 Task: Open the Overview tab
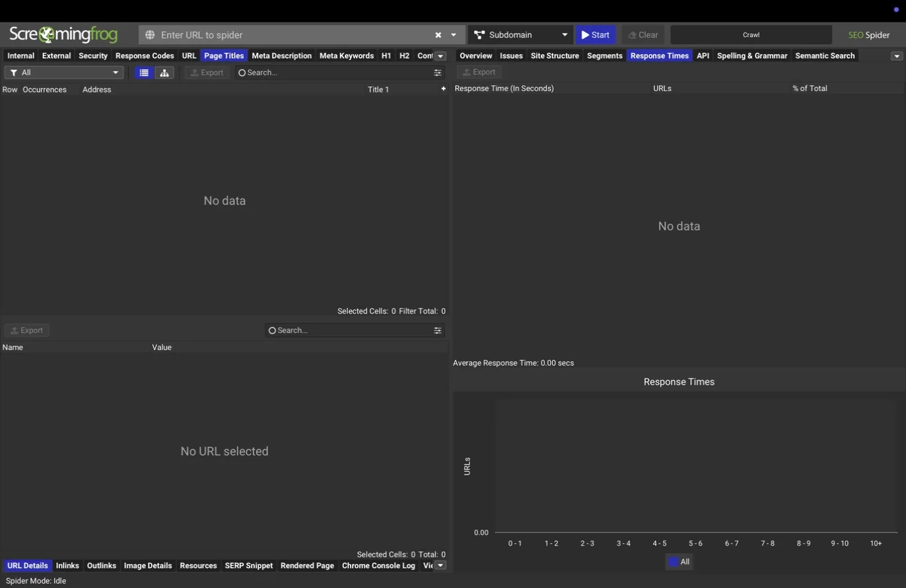[476, 56]
